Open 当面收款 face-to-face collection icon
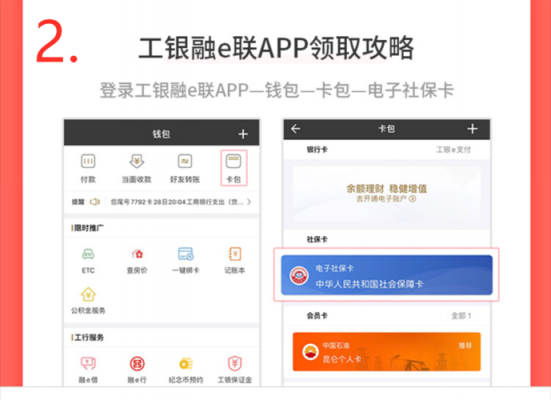Image resolution: width=551 pixels, height=400 pixels. point(136,161)
